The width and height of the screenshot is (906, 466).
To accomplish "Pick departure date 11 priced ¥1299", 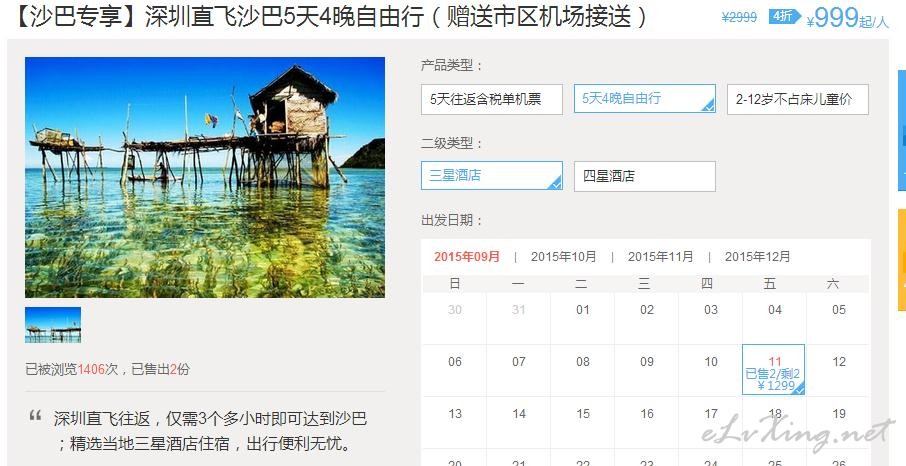I will (774, 370).
